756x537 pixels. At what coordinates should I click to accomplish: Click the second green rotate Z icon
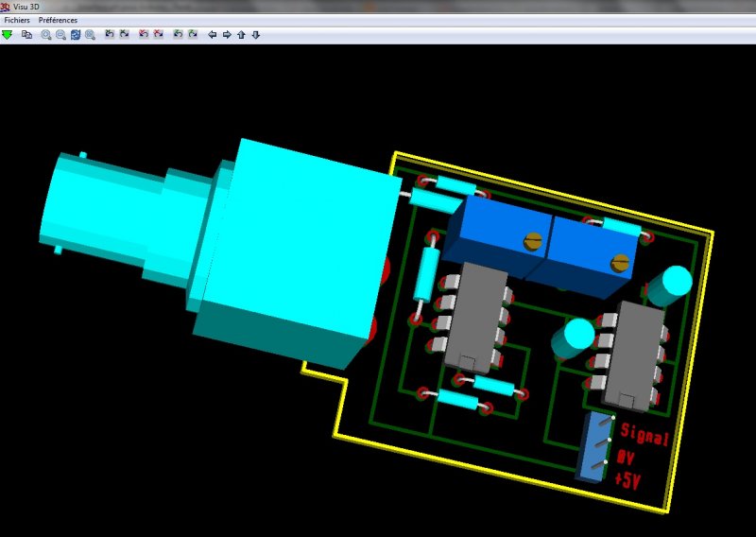point(193,35)
